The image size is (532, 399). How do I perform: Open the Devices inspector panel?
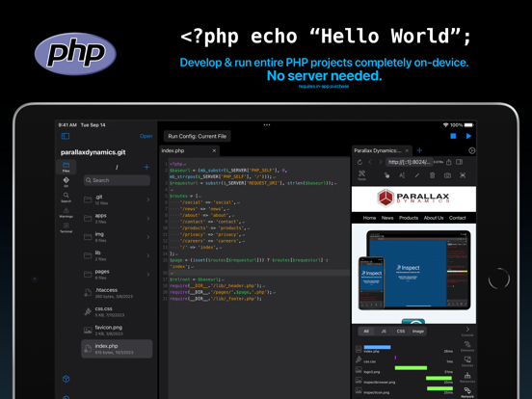(467, 361)
